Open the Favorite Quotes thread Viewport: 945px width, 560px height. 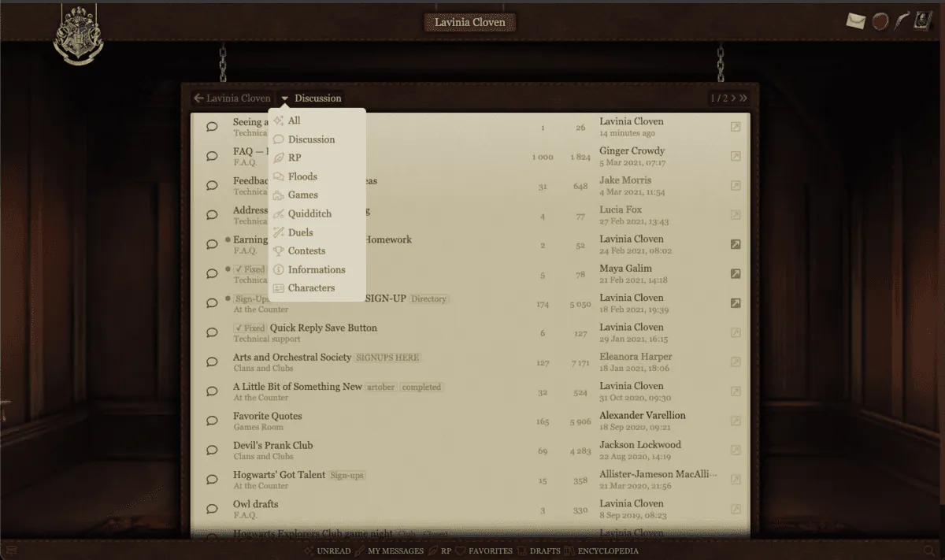coord(268,416)
